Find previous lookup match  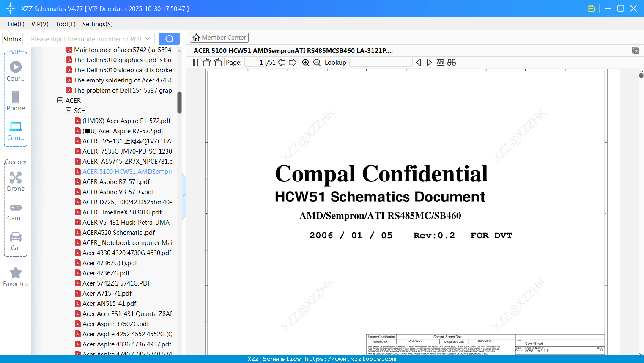tap(418, 63)
